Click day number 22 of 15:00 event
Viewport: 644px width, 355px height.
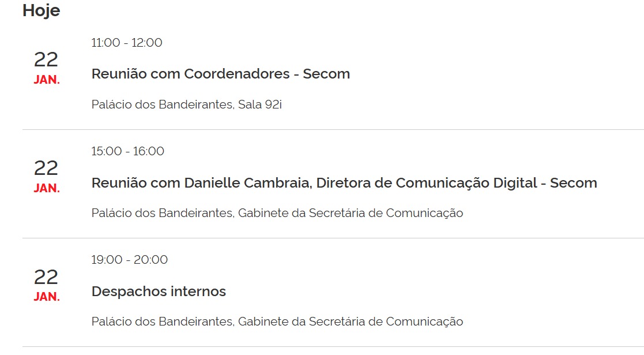click(46, 169)
